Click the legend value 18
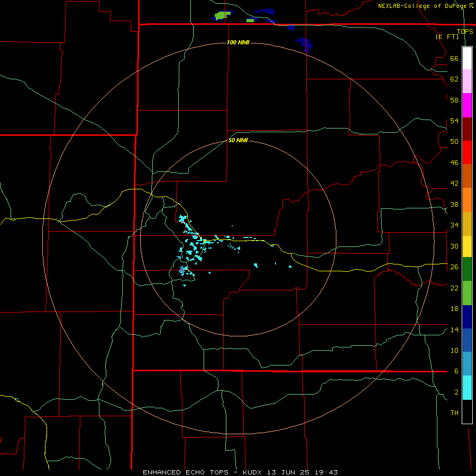Image resolution: width=476 pixels, height=476 pixels. 454,309
